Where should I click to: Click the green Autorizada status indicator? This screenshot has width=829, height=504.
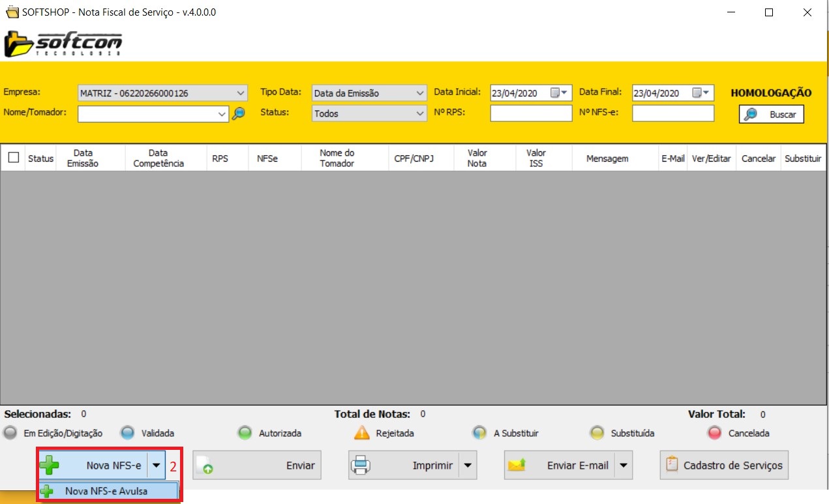pos(245,433)
